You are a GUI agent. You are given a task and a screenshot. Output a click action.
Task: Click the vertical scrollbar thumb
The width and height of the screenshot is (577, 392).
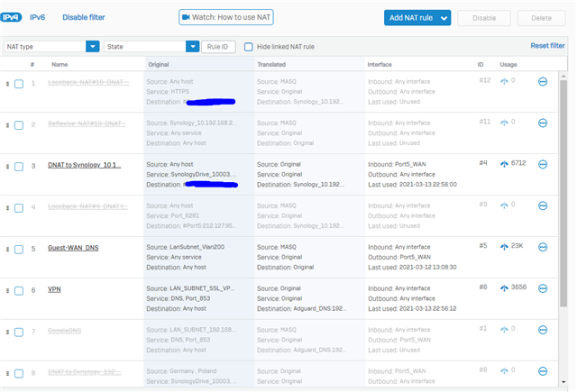[x=563, y=193]
